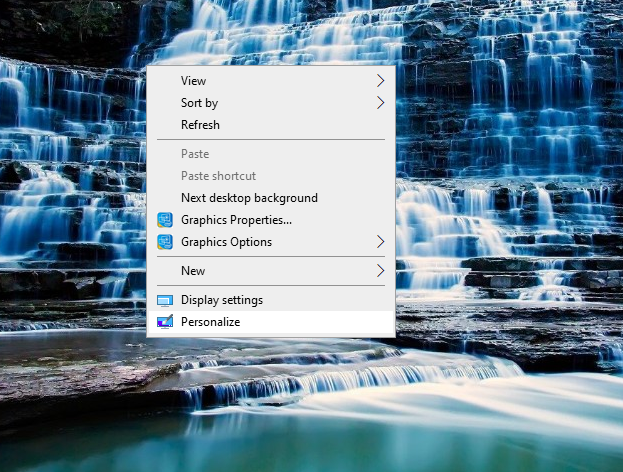This screenshot has width=623, height=472.
Task: Select Refresh from the context menu
Action: coord(200,125)
